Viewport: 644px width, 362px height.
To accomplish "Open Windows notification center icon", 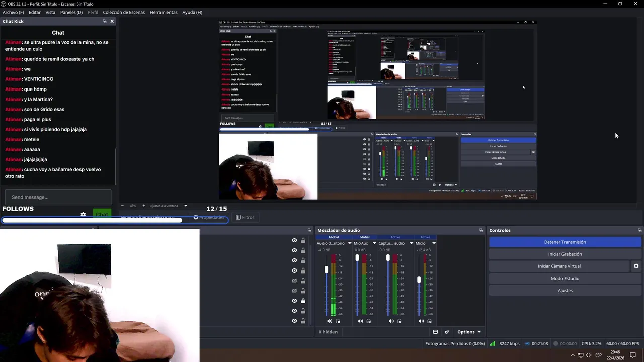I will pyautogui.click(x=633, y=355).
